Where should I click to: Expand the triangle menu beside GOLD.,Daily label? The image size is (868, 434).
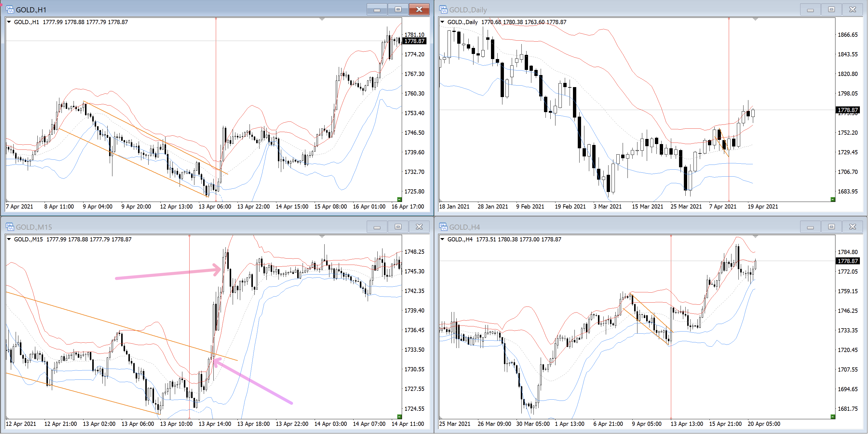click(x=442, y=22)
